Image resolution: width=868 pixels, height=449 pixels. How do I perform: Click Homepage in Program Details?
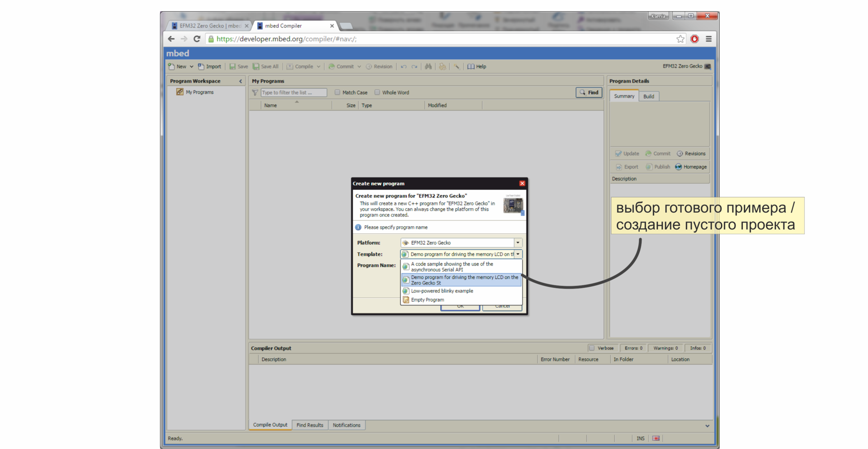tap(691, 167)
